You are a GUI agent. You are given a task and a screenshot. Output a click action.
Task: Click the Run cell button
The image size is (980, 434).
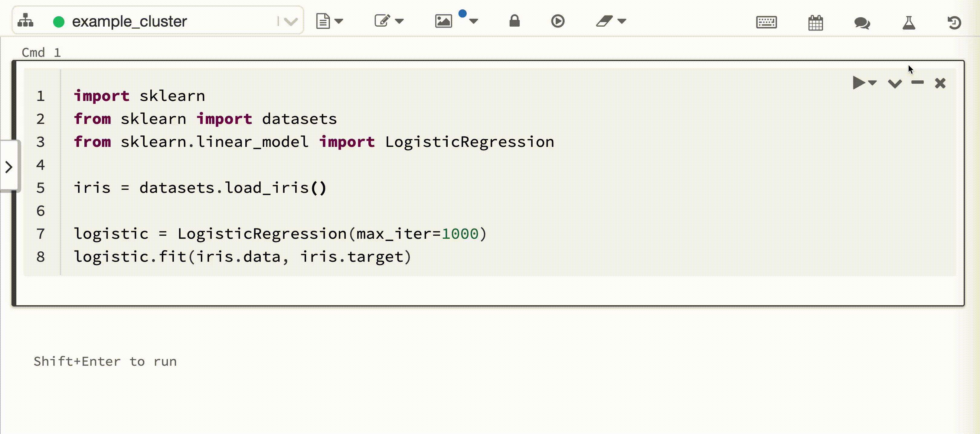[859, 83]
